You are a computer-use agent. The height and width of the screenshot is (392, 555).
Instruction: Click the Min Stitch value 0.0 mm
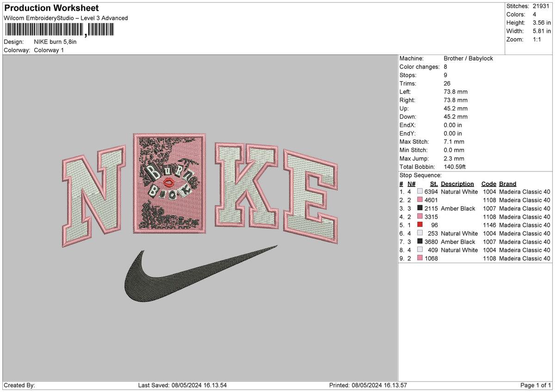point(454,150)
